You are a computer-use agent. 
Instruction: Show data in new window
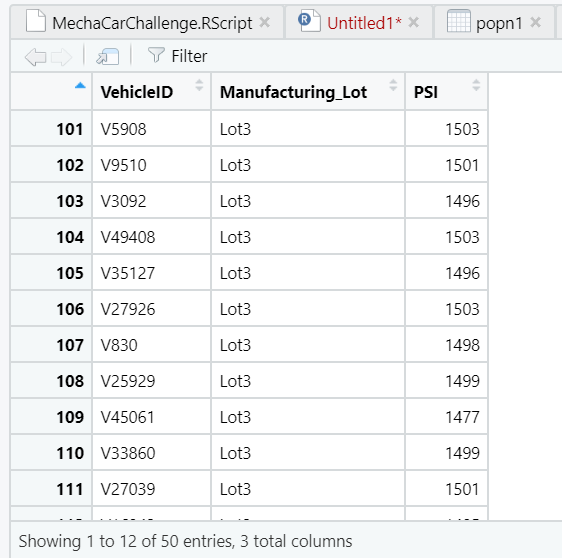pos(108,57)
